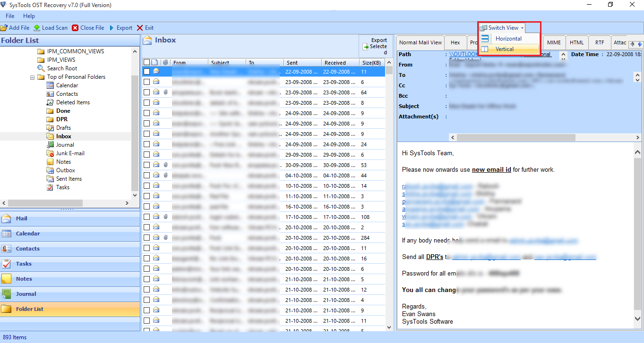Click the folder tree horizontal scrollbar

[x=66, y=203]
